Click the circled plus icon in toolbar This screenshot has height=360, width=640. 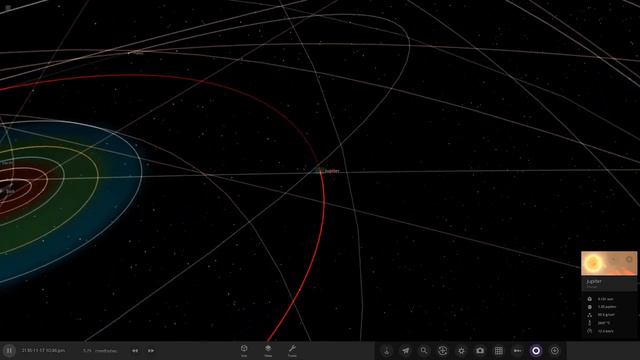point(555,351)
